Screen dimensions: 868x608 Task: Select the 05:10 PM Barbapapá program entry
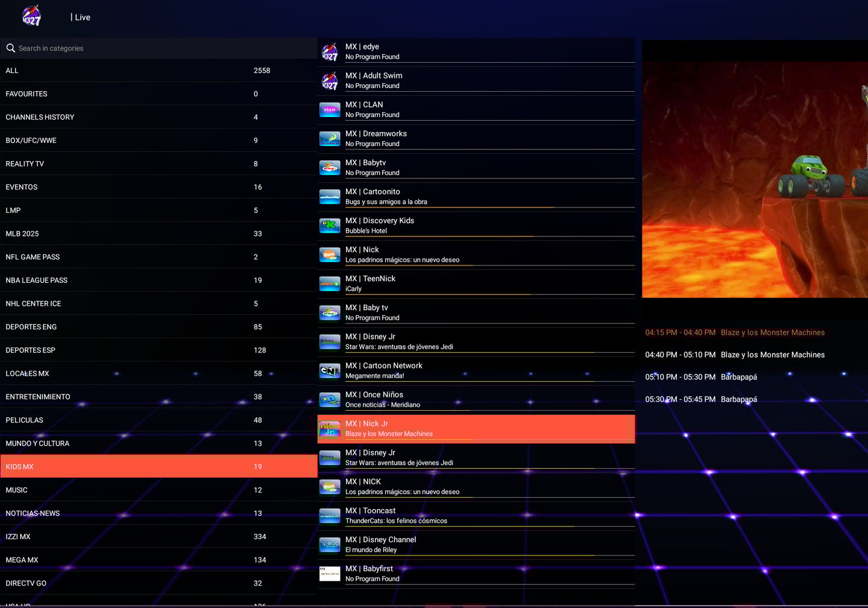tap(735, 377)
